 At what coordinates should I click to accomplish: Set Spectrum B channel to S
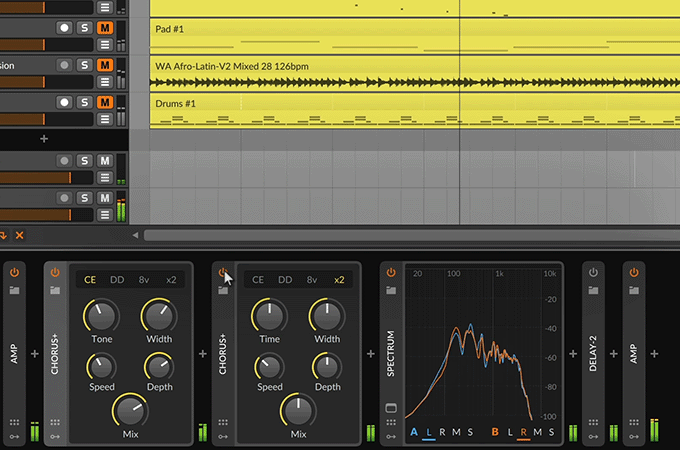551,432
